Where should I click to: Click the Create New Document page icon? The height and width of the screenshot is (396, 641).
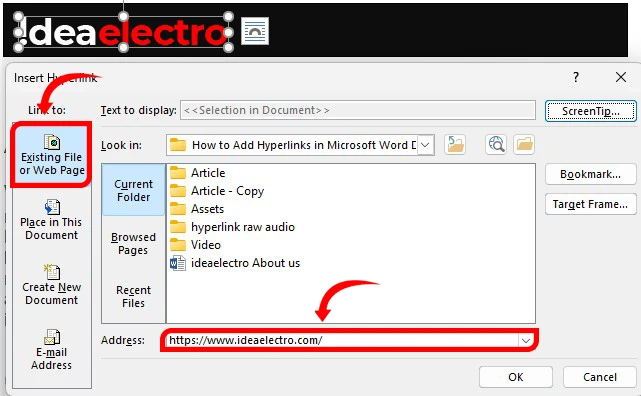click(x=52, y=272)
